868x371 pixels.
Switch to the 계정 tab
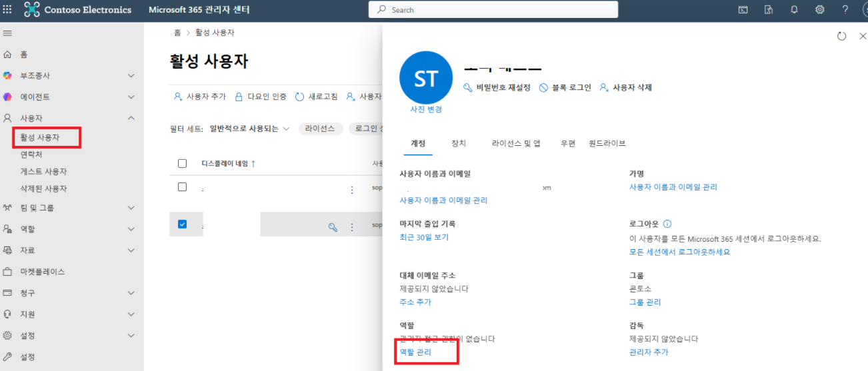418,143
